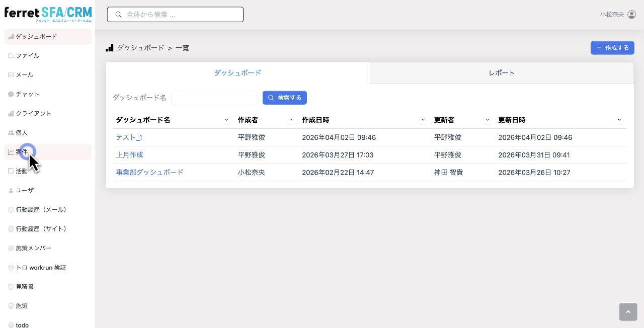Open 見積書 in the sidebar

tap(48, 287)
